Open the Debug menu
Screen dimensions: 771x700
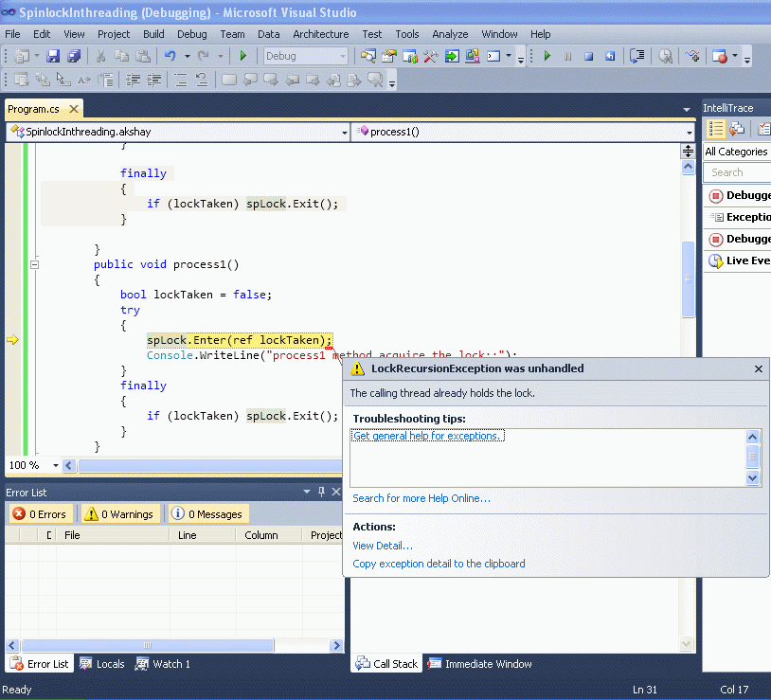point(192,34)
